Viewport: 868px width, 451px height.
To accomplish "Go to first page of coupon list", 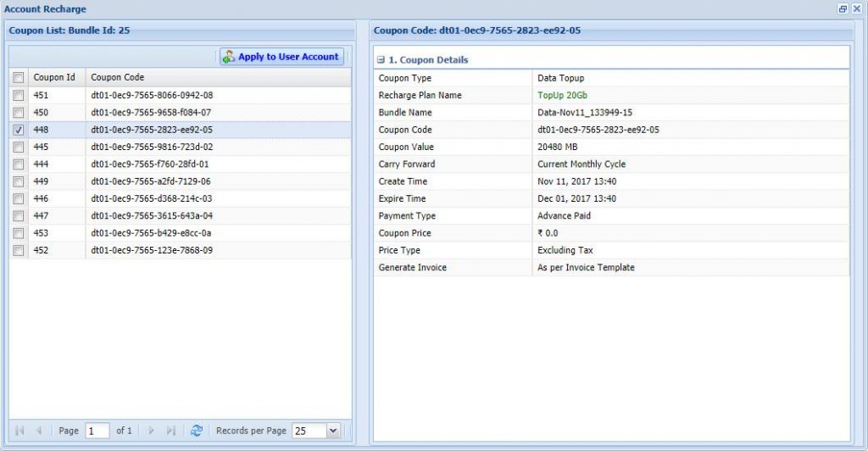I will pyautogui.click(x=19, y=431).
